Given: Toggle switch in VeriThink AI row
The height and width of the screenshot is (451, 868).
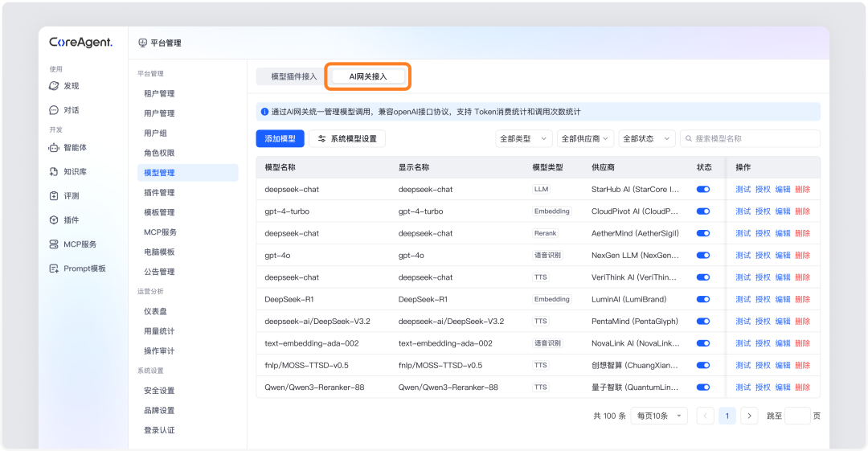Looking at the screenshot, I should (703, 277).
